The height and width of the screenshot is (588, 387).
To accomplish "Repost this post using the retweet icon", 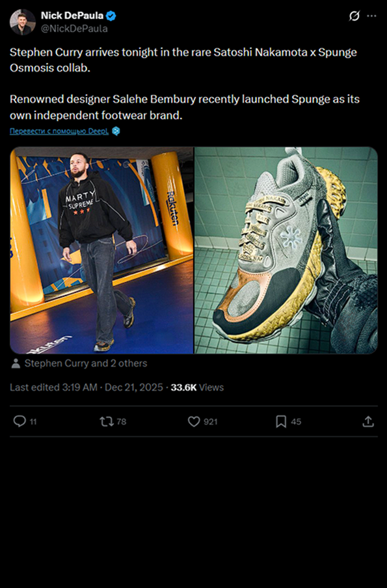I will pos(107,421).
